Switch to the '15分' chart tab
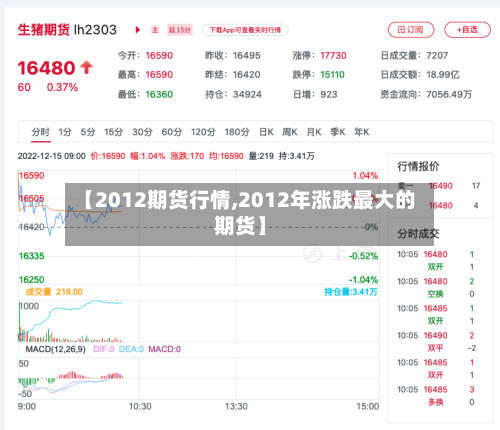The width and height of the screenshot is (500, 430). (114, 132)
